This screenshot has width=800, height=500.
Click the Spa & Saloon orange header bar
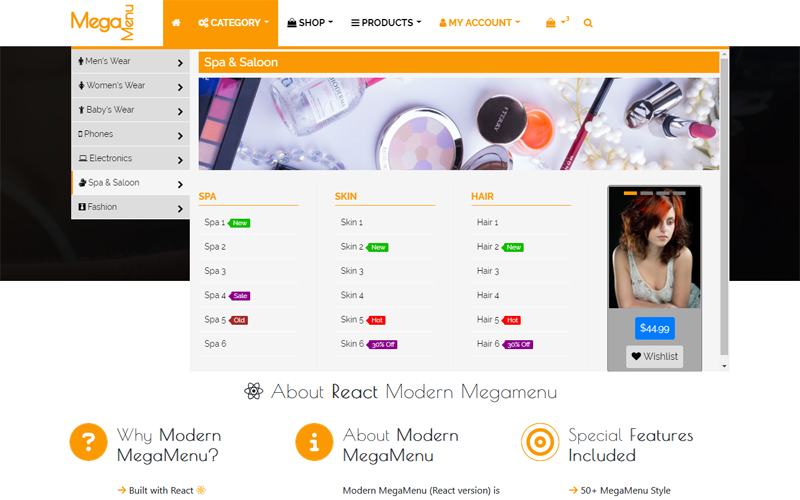point(459,62)
